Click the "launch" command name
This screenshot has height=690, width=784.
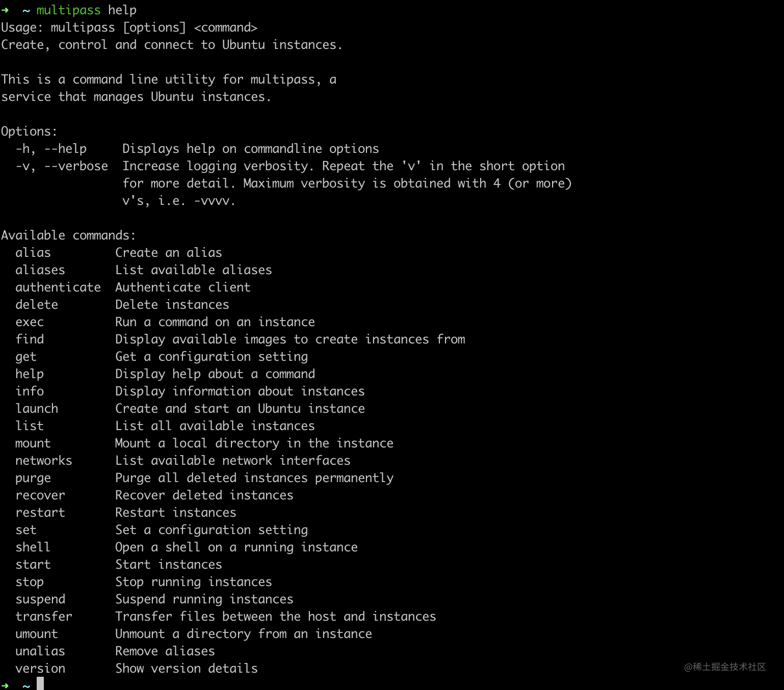click(37, 409)
